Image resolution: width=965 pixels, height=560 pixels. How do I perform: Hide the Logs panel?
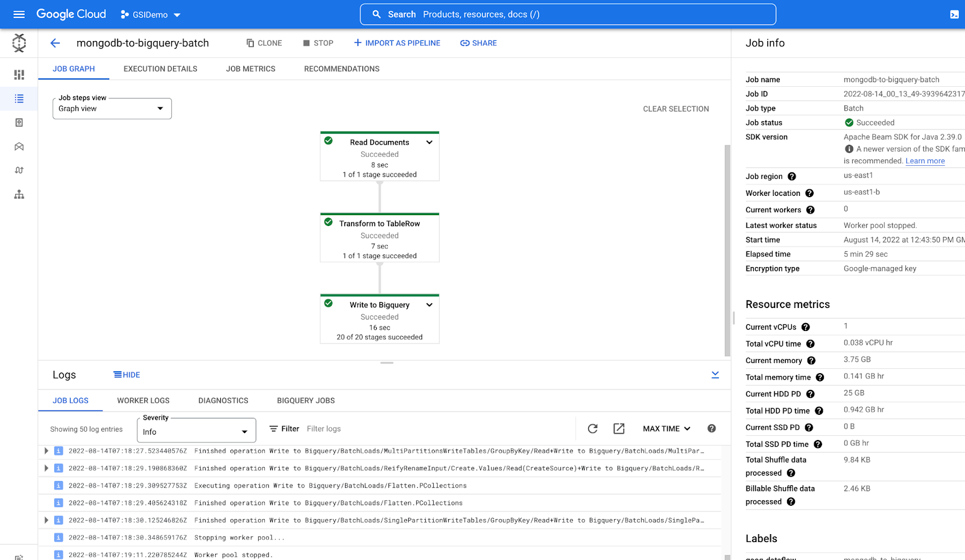(127, 375)
